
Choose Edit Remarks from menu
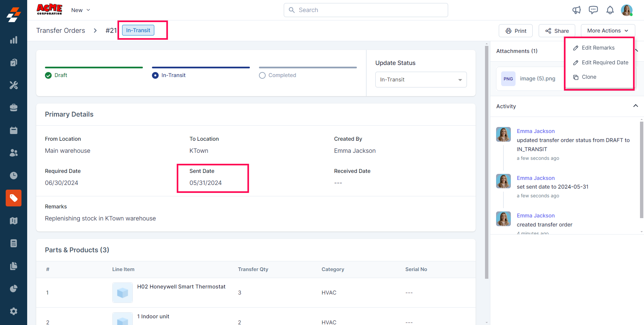tap(598, 48)
